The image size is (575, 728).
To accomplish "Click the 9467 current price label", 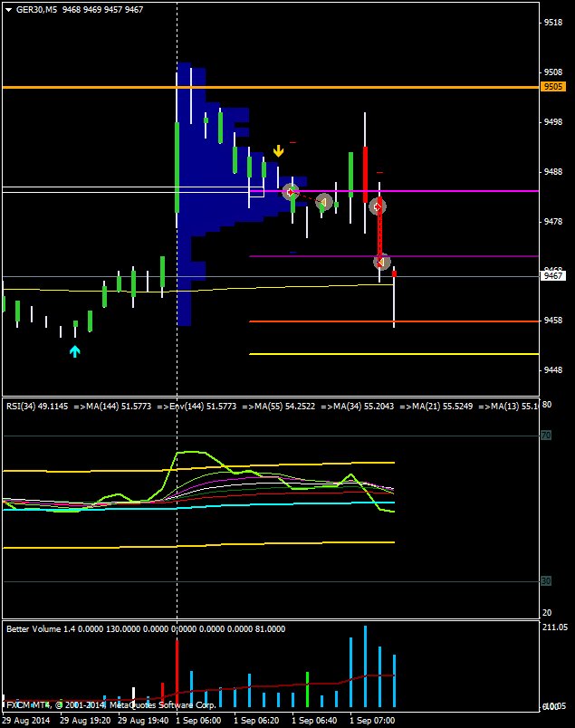I will [x=553, y=276].
